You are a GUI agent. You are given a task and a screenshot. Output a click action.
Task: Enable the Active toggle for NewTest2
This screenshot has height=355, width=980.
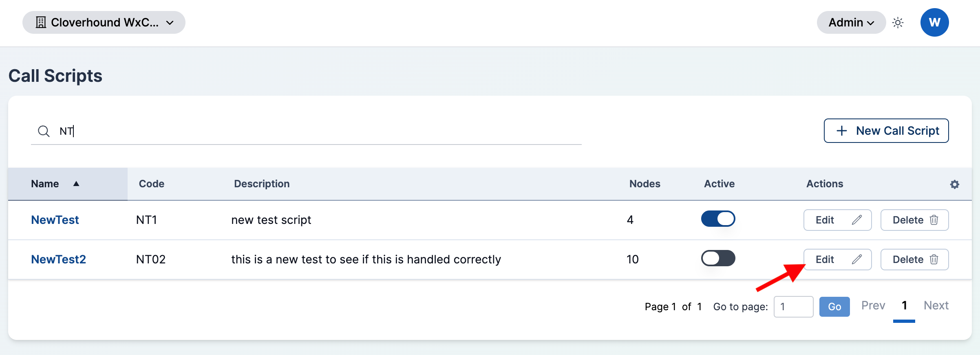(x=718, y=258)
